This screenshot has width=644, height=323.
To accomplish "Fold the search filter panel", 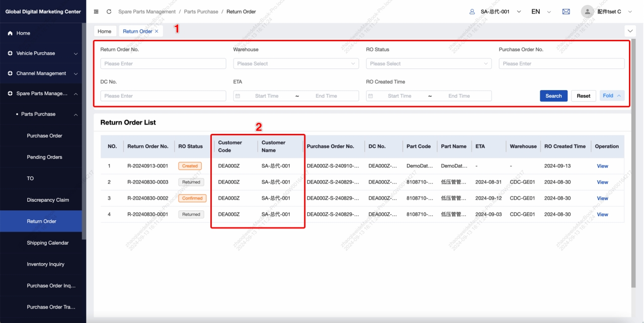I will pyautogui.click(x=612, y=96).
